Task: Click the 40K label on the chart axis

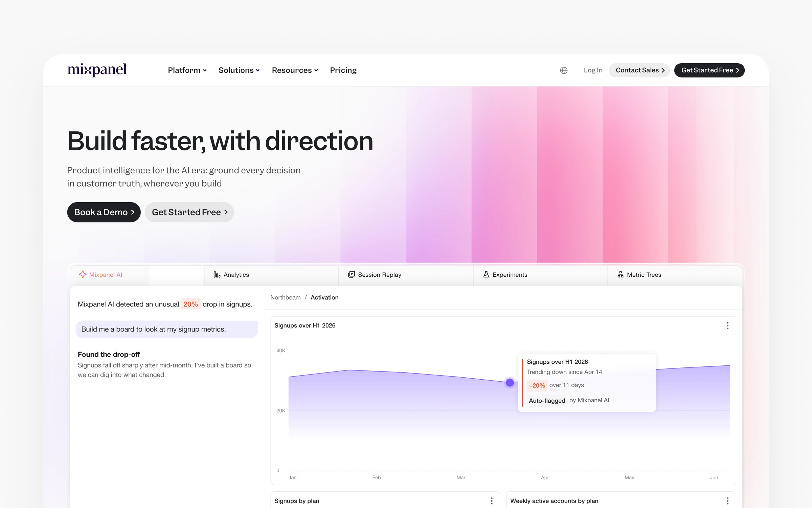Action: [x=281, y=351]
